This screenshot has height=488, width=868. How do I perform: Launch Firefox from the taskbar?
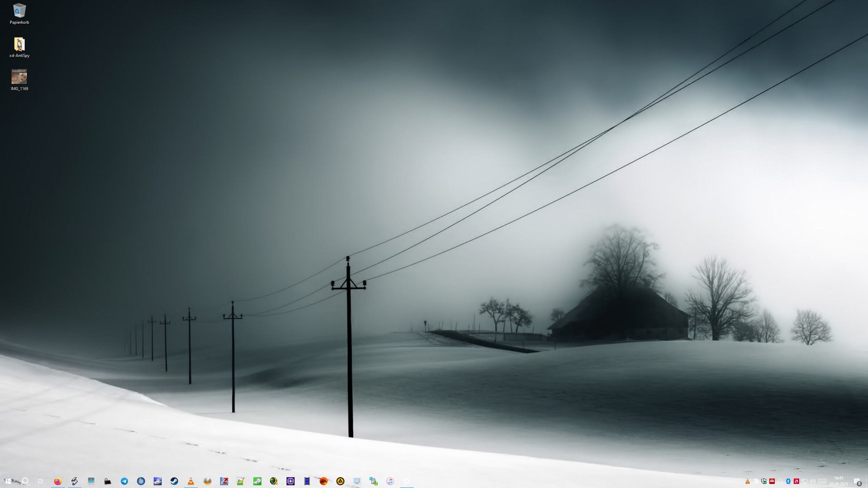tap(58, 481)
